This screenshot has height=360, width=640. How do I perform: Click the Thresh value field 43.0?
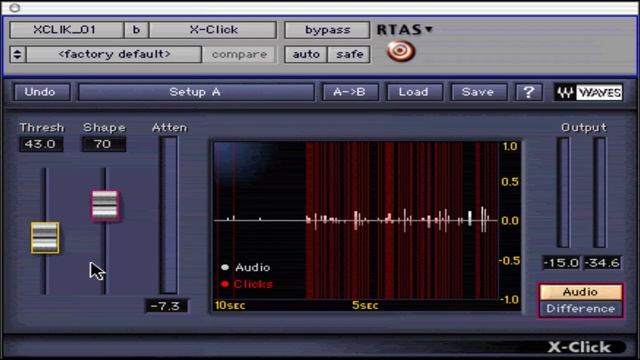41,144
